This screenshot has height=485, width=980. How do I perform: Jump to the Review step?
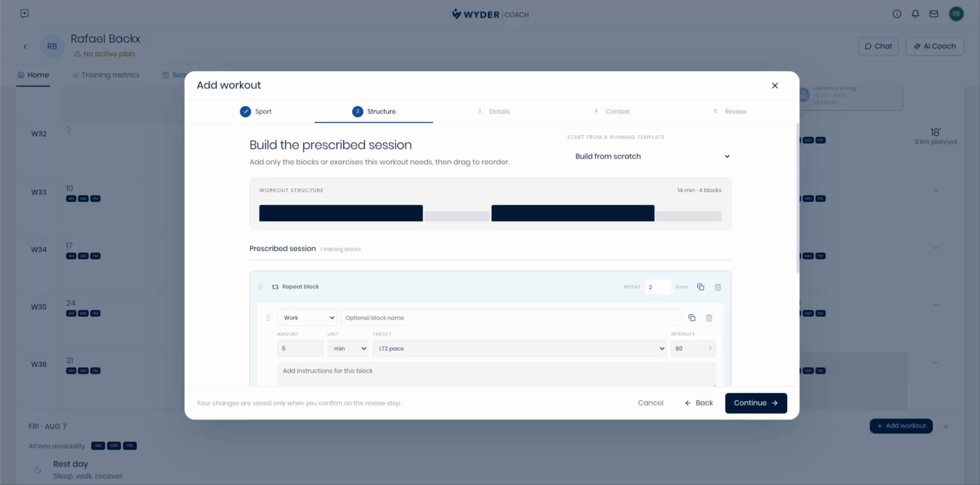[x=730, y=112]
